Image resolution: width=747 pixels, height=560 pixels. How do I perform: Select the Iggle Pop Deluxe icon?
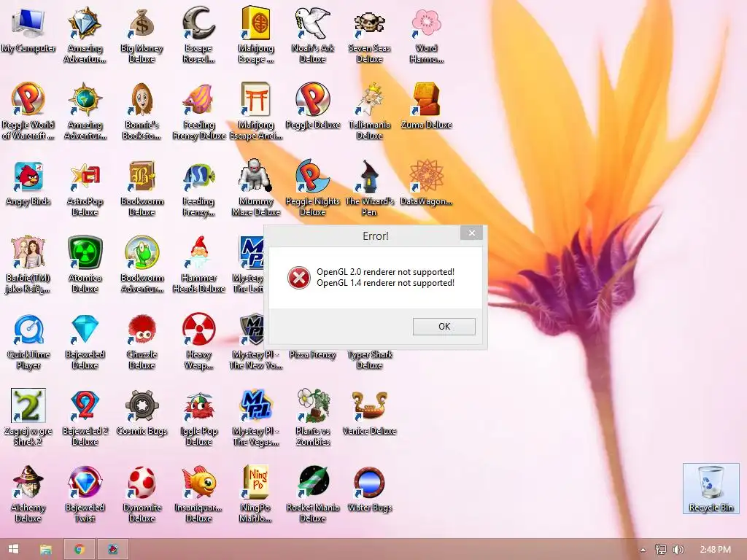pos(198,405)
